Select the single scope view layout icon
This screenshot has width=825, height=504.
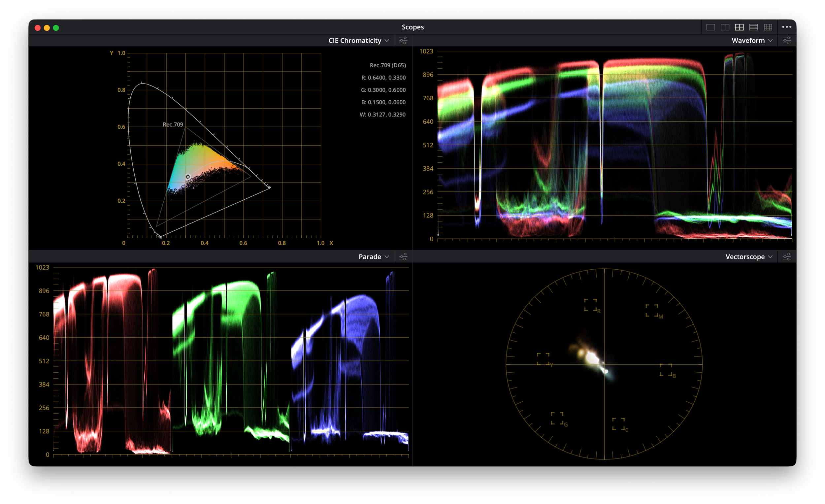(x=711, y=27)
